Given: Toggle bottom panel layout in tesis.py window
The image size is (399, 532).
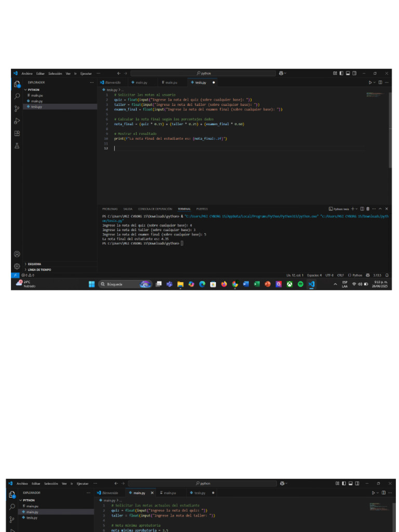Looking at the screenshot, I should click(x=348, y=73).
